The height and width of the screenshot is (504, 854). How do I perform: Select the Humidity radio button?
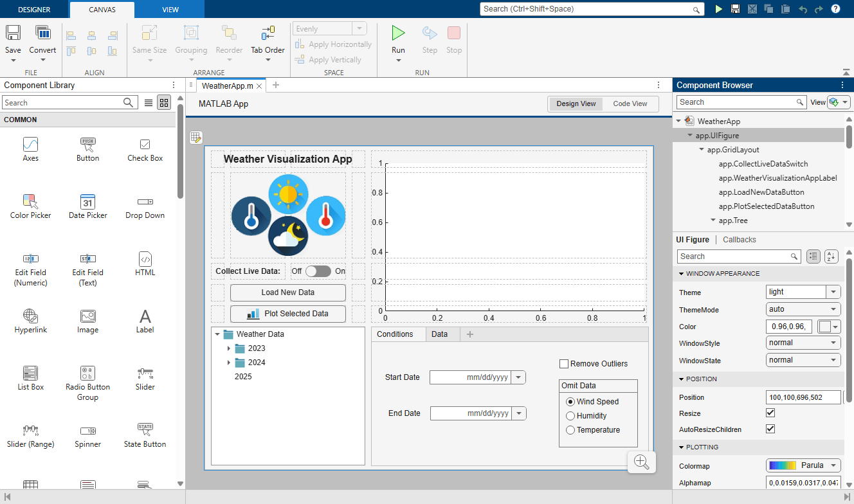click(x=570, y=416)
